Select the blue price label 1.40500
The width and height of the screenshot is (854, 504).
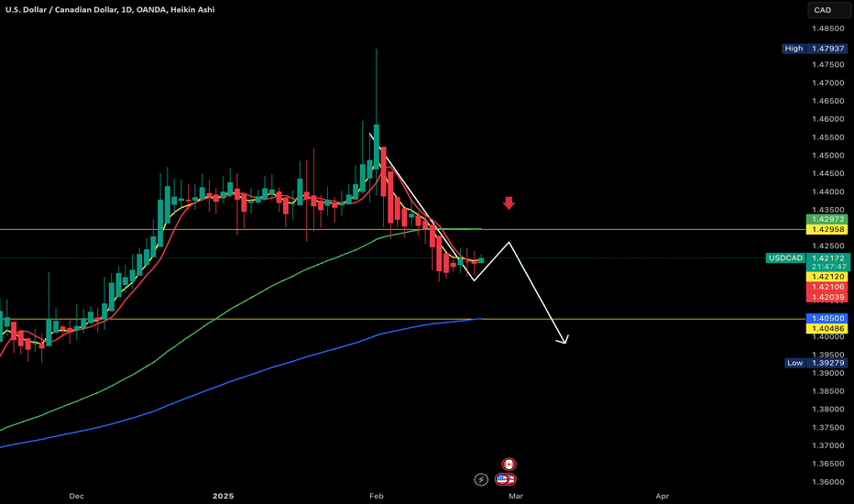(827, 318)
